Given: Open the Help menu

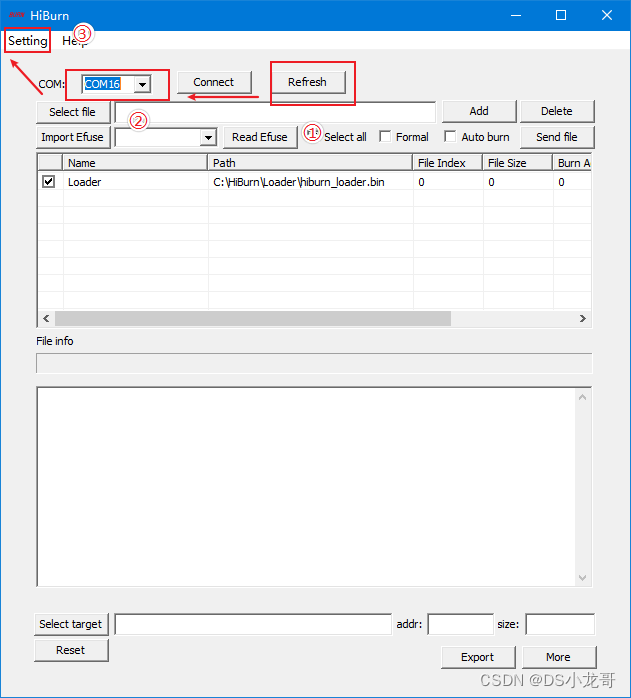Looking at the screenshot, I should tap(74, 41).
